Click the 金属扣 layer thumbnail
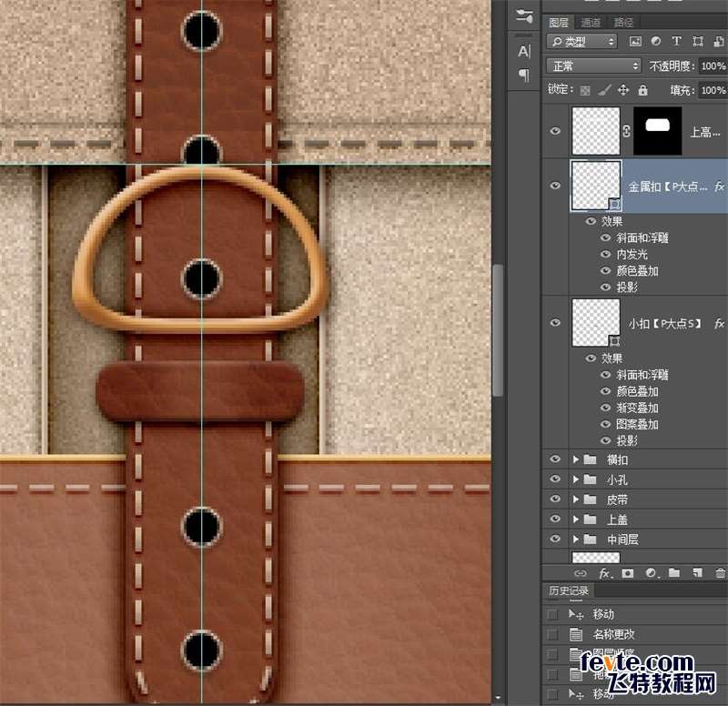This screenshot has width=728, height=706. (596, 186)
